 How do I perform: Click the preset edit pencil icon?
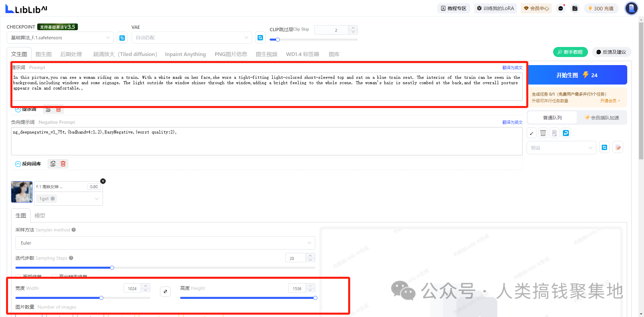(x=618, y=148)
